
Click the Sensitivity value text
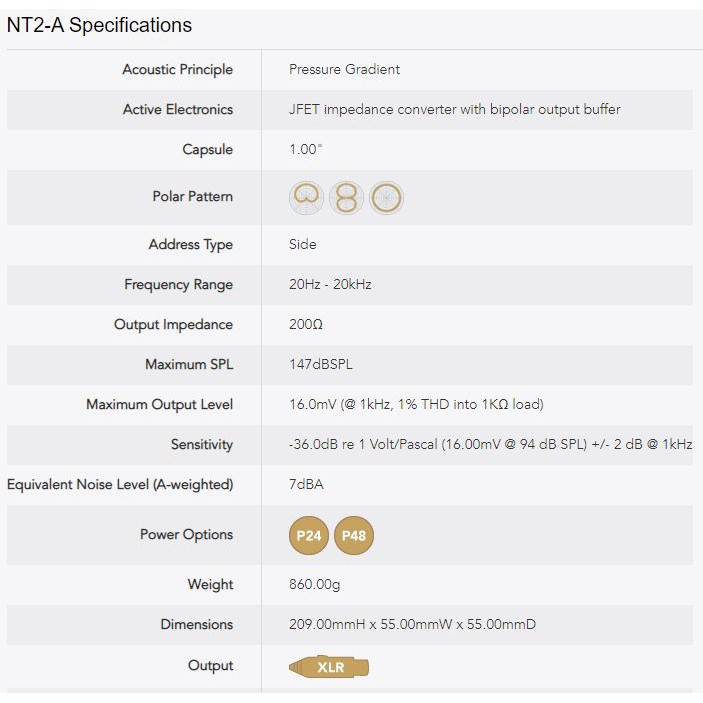tap(490, 445)
